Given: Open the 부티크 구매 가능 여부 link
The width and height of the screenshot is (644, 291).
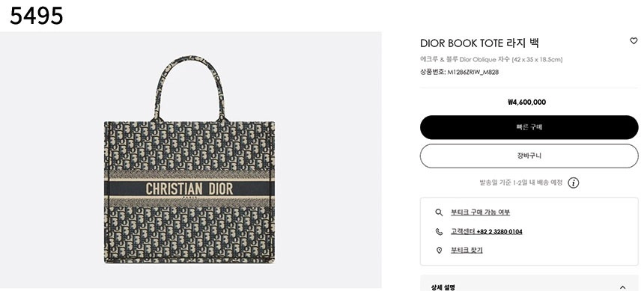Looking at the screenshot, I should point(480,212).
